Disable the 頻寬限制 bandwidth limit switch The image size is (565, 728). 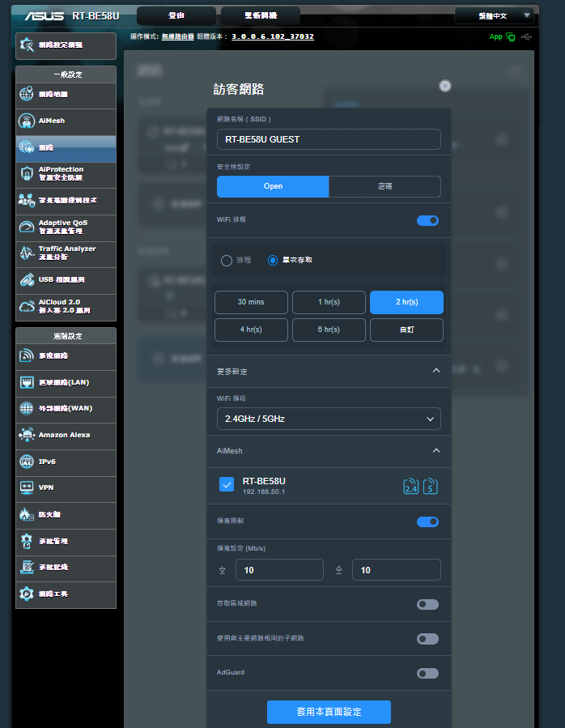(427, 522)
